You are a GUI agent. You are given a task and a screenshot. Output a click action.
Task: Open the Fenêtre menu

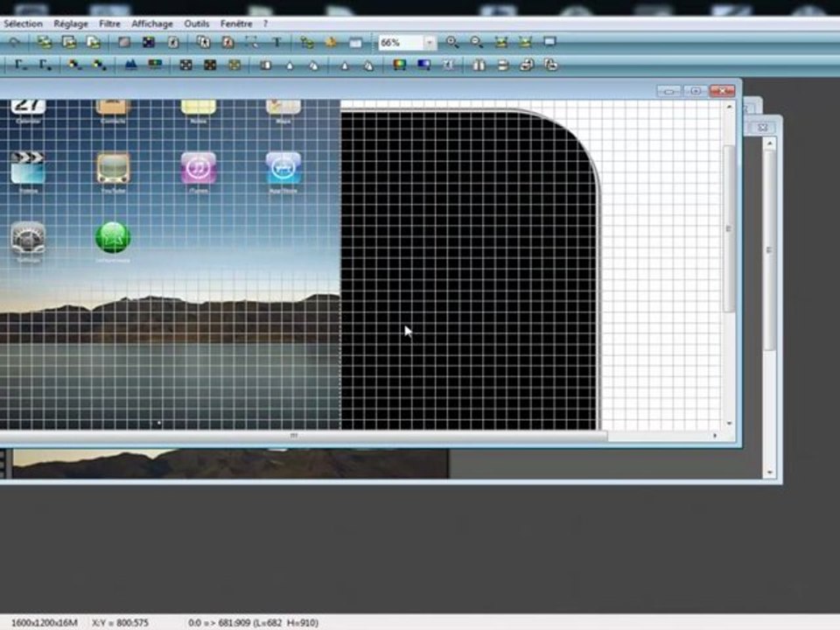[236, 24]
